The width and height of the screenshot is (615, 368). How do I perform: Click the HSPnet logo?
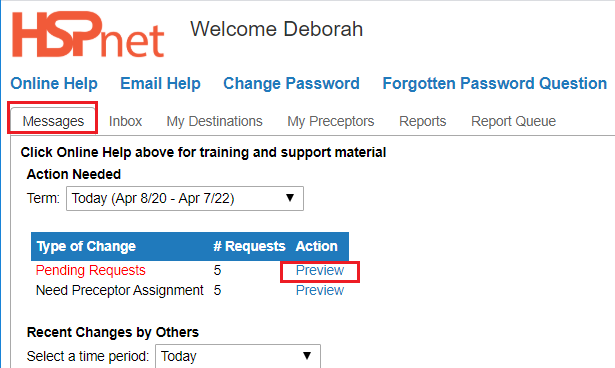88,35
